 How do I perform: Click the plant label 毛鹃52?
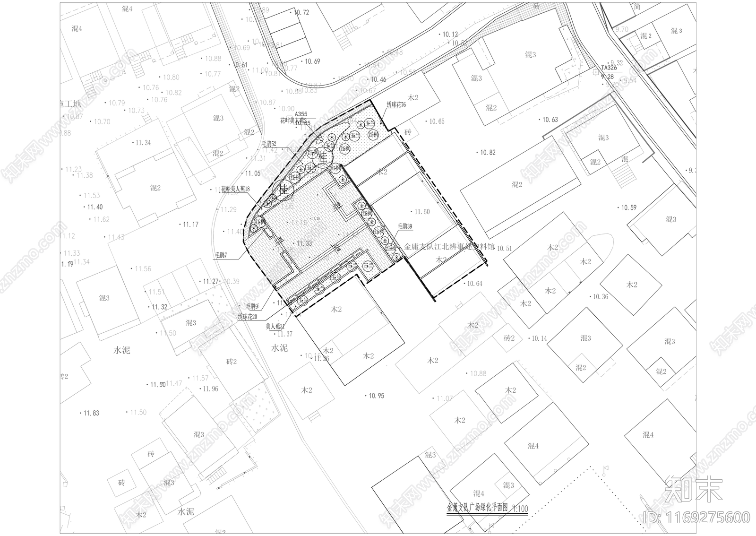269,143
